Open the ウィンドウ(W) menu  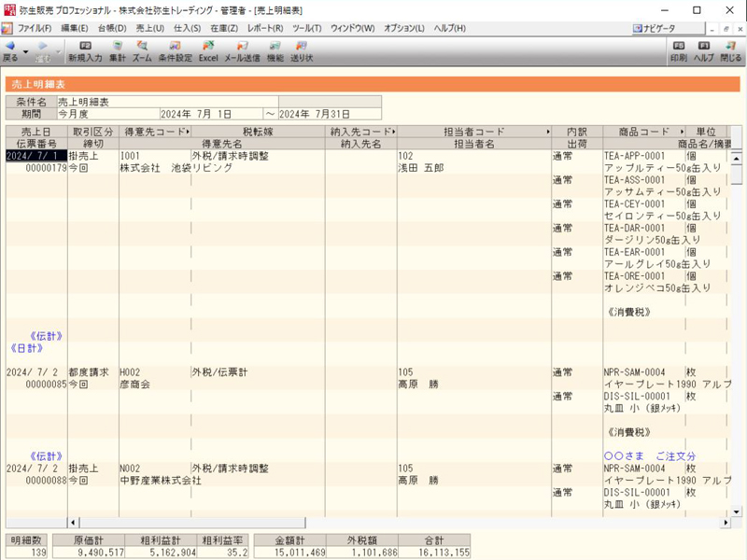tap(353, 29)
